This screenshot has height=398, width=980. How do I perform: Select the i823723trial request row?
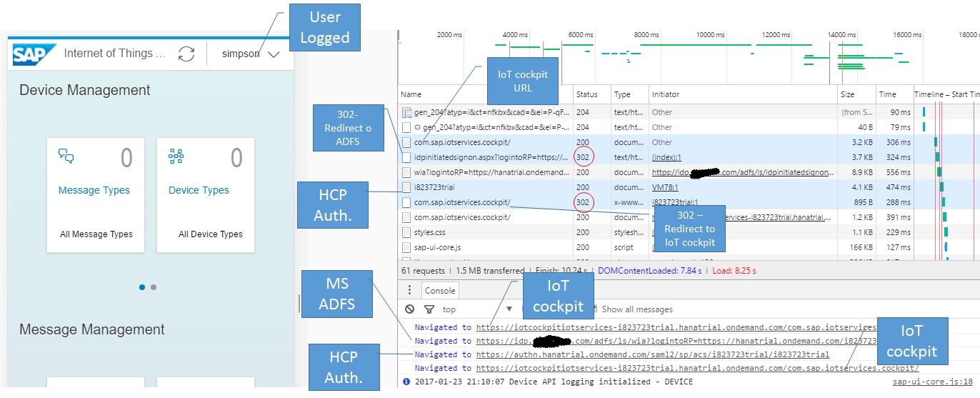tap(689, 187)
